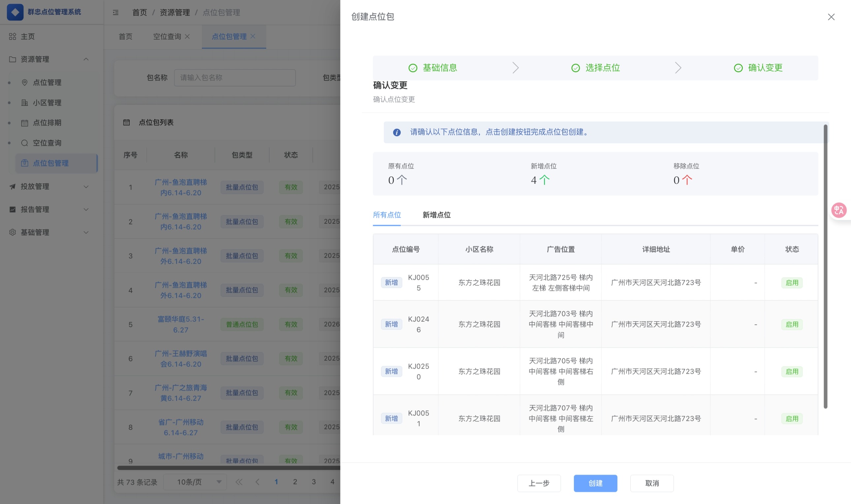Viewport: 851px width, 504px height.
Task: Open 投放管理 via the paper-plane icon
Action: (x=12, y=186)
